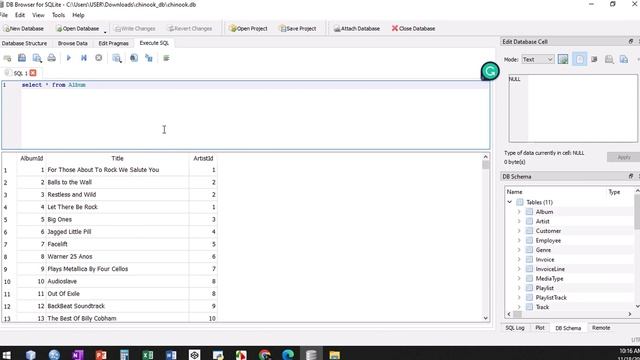
Task: Open the Tools menu
Action: pos(58,15)
